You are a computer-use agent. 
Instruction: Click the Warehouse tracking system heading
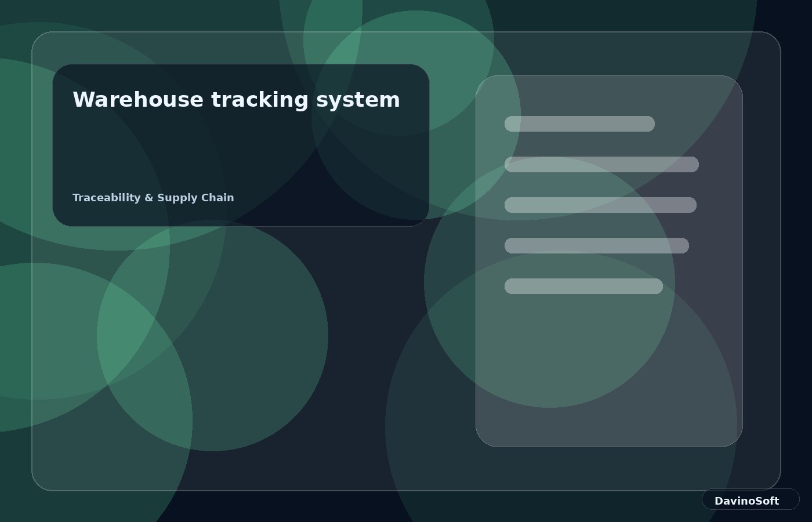(236, 100)
